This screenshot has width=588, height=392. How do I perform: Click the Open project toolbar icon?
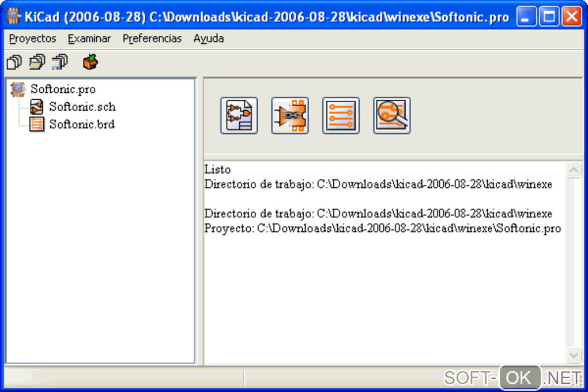tap(37, 62)
